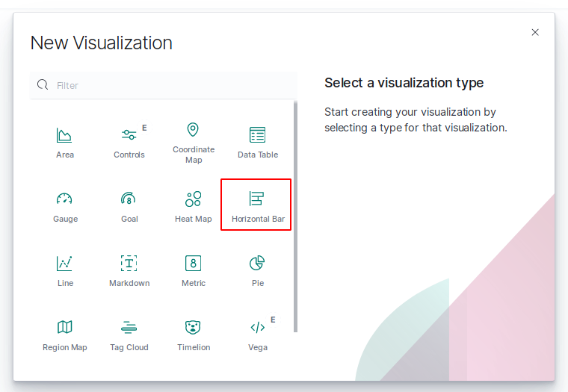Choose the Gauge visualization icon
The height and width of the screenshot is (392, 568).
click(64, 199)
